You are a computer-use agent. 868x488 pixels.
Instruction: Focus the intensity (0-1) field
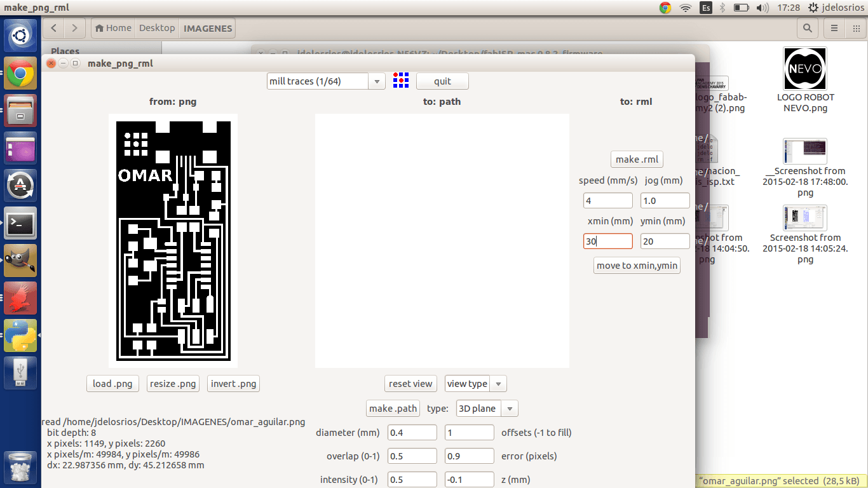412,480
